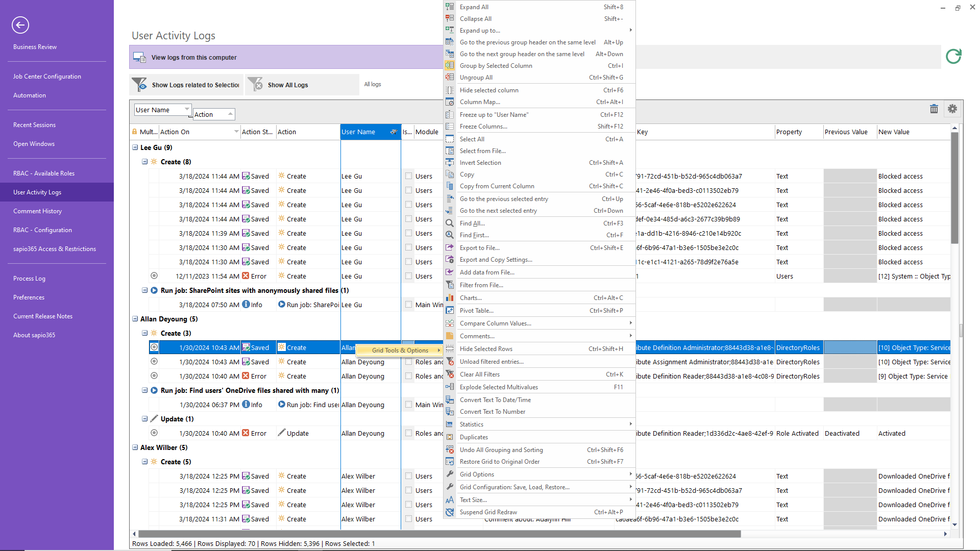Click the Collapse All icon in context menu
This screenshot has width=980, height=551.
click(x=450, y=18)
